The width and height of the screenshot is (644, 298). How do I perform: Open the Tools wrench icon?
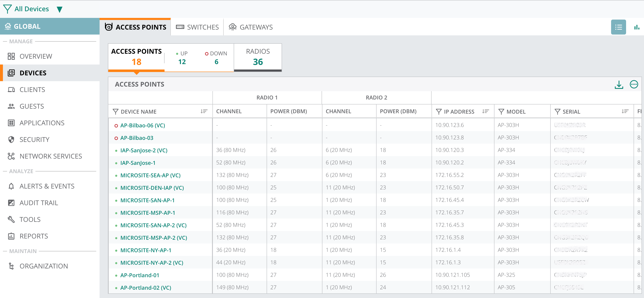tap(11, 219)
